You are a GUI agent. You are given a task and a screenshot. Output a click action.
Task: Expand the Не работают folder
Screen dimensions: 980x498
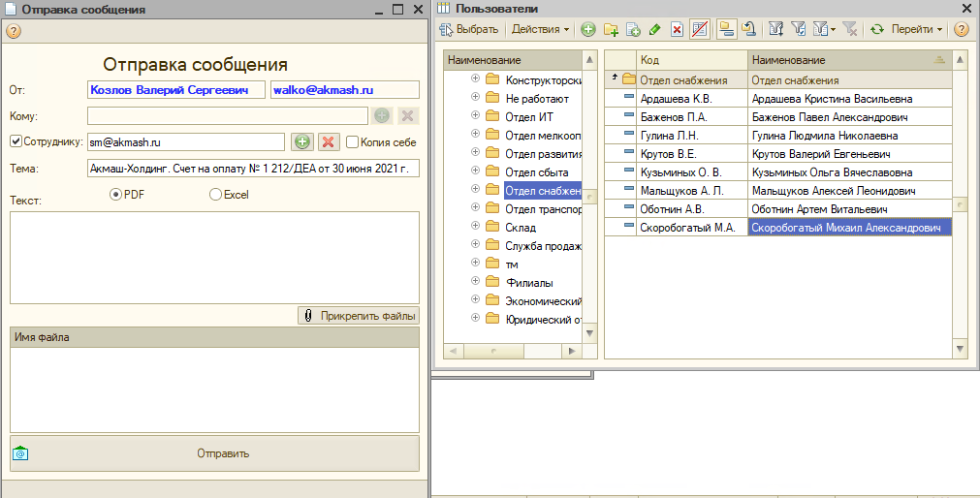coord(475,97)
